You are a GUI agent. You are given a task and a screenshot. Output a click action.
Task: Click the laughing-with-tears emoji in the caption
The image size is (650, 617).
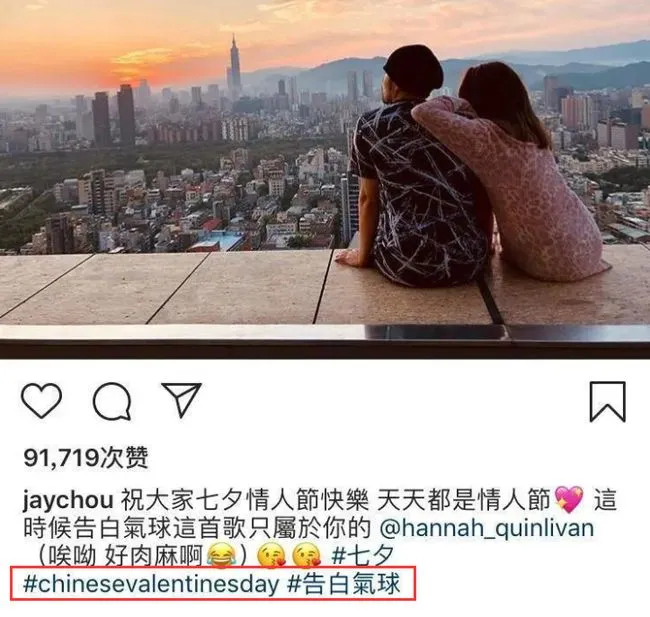221,555
